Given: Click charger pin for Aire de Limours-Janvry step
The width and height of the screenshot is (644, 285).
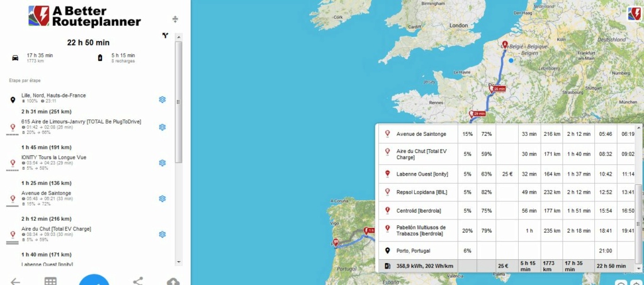Looking at the screenshot, I should click(13, 127).
